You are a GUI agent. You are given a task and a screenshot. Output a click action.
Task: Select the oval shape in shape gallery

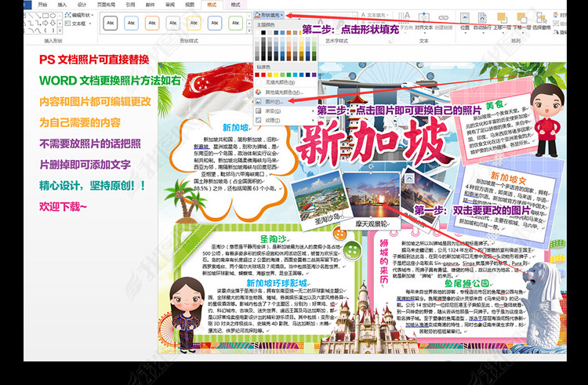click(53, 16)
